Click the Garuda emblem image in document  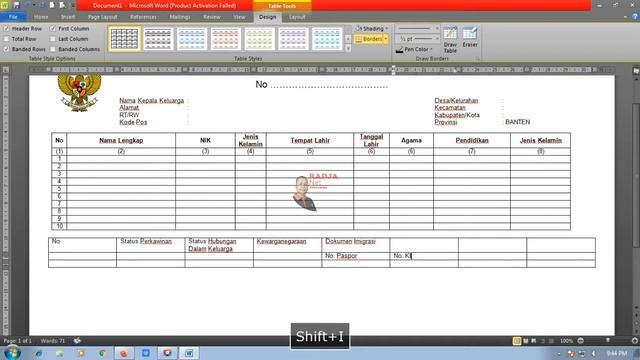click(x=80, y=93)
